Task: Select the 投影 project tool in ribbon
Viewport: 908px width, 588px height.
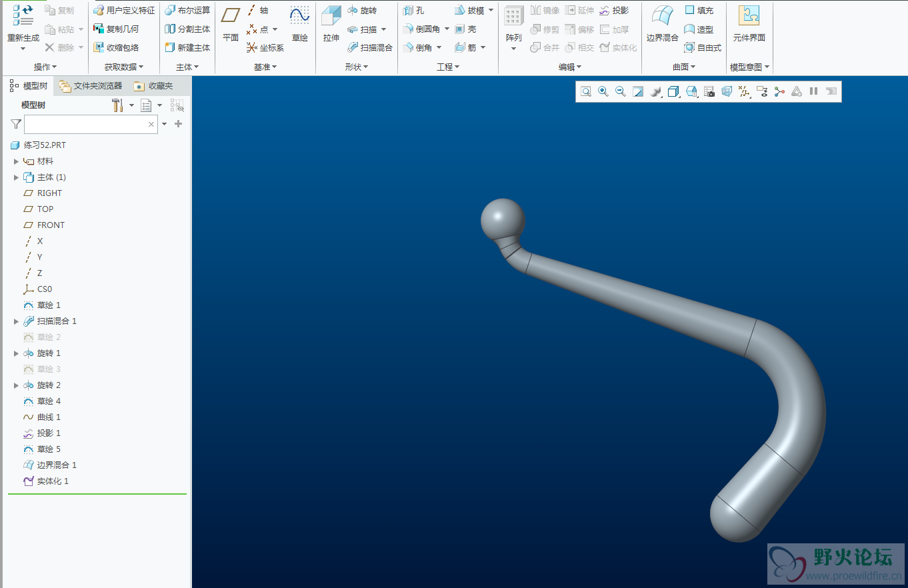Action: (614, 11)
